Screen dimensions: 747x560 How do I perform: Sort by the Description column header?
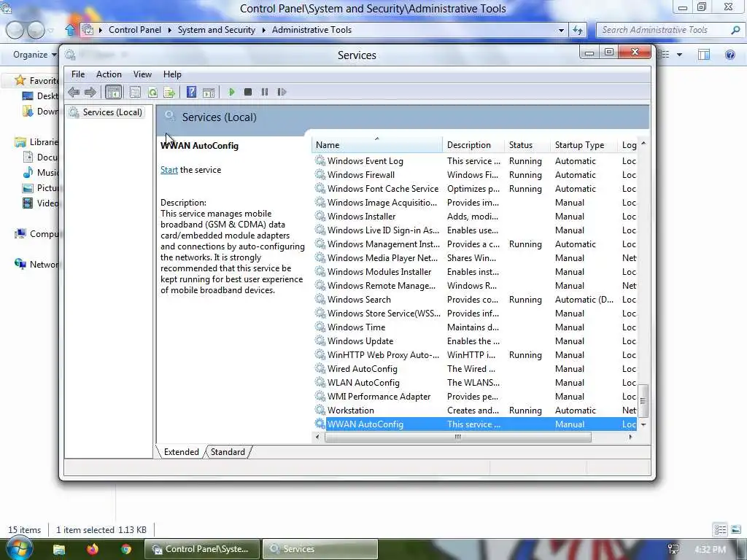[x=473, y=145]
